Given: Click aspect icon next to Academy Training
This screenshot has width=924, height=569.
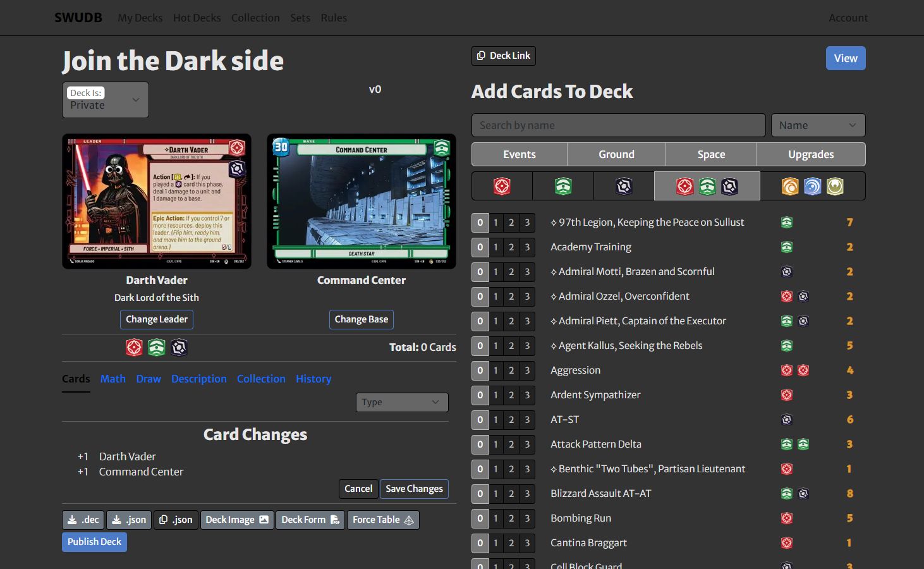Looking at the screenshot, I should (786, 247).
